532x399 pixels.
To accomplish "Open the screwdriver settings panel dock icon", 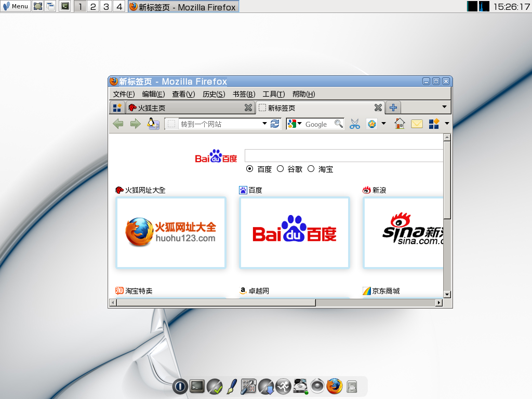I will [x=249, y=387].
